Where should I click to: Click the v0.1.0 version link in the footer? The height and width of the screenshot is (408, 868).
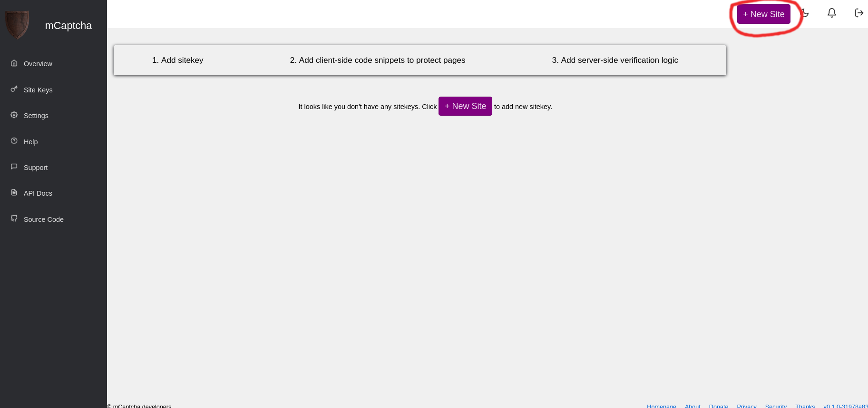point(846,406)
